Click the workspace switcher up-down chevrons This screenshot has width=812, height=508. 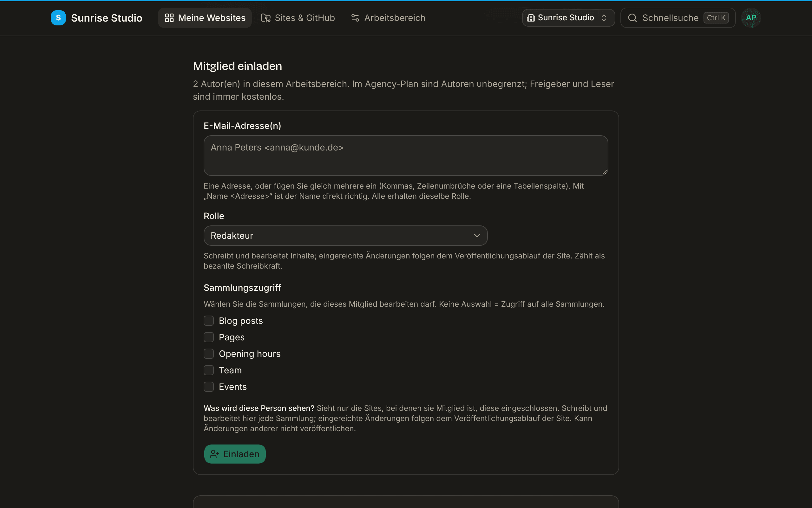[604, 18]
